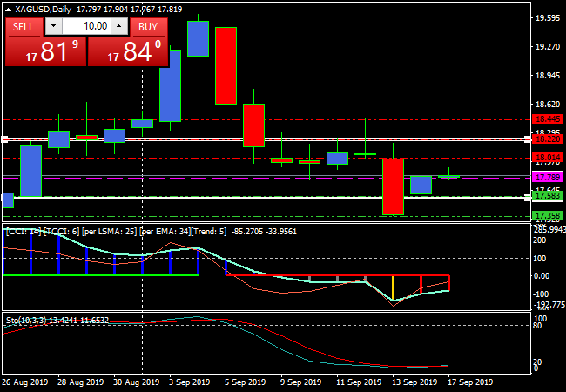This screenshot has width=566, height=392.
Task: Select the red 18.014 price level label
Action: [x=547, y=158]
